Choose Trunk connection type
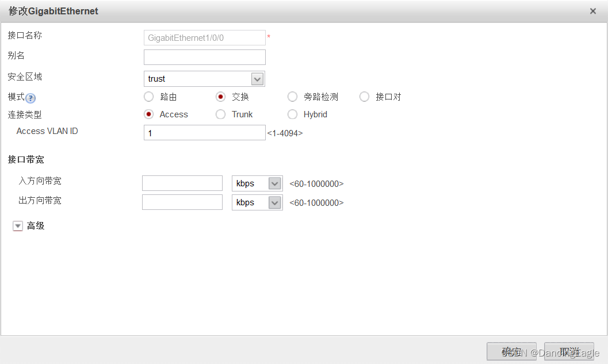Image resolution: width=608 pixels, height=364 pixels. click(221, 114)
